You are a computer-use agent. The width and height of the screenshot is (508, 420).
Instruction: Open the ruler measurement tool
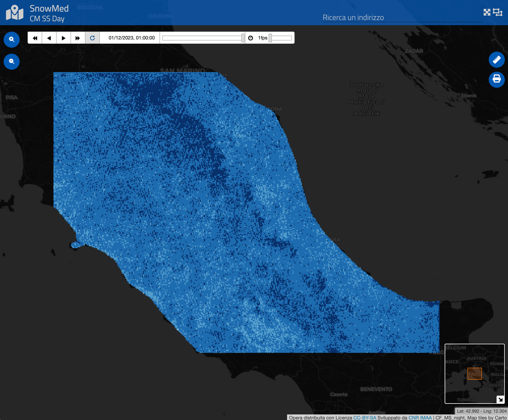pos(496,60)
